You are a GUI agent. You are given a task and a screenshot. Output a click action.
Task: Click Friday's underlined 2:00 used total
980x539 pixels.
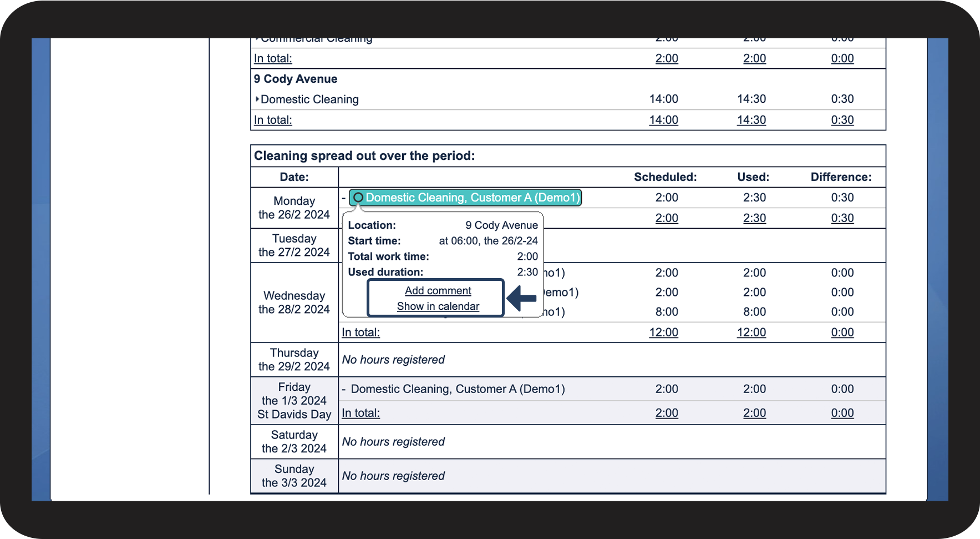pos(754,413)
